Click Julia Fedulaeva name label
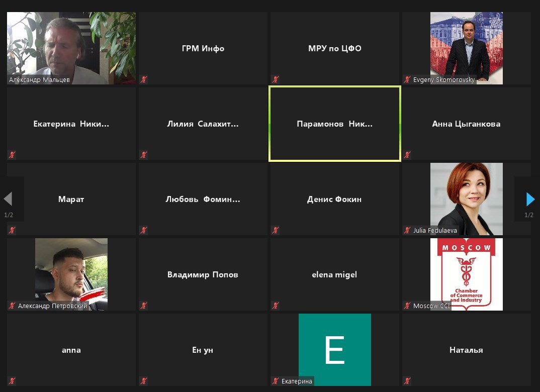Viewport: 540px width, 392px height. coord(435,230)
